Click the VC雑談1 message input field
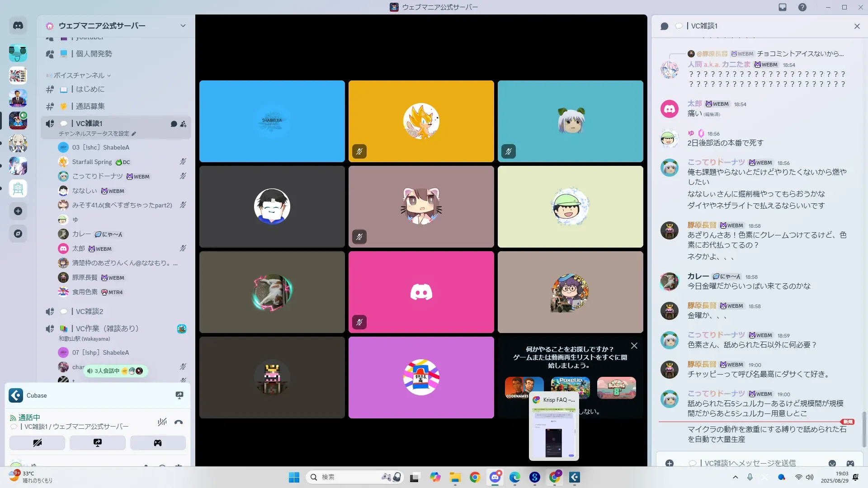The width and height of the screenshot is (868, 488). point(759,463)
